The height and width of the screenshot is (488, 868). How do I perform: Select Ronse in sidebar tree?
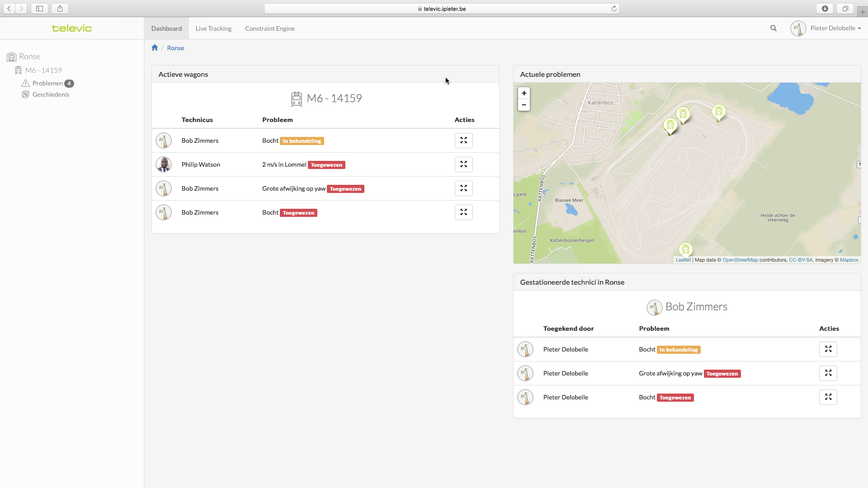(30, 56)
